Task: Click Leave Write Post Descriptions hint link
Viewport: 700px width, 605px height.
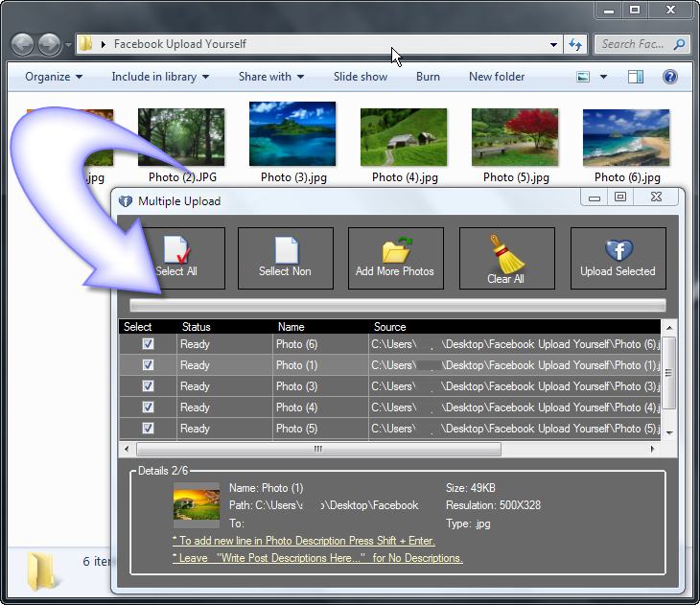Action: [x=317, y=558]
